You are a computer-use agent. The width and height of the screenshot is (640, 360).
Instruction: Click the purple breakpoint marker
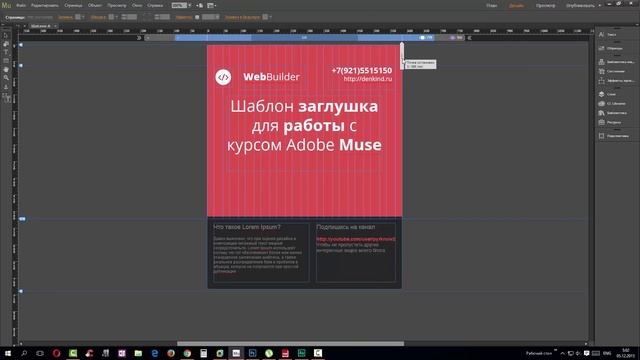(x=452, y=38)
